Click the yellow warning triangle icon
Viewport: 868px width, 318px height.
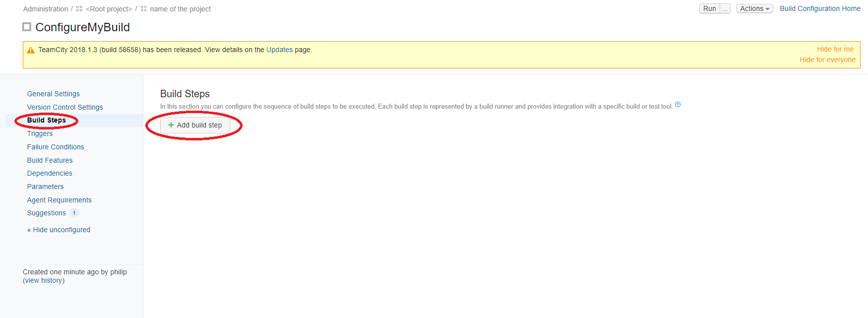pyautogui.click(x=31, y=50)
